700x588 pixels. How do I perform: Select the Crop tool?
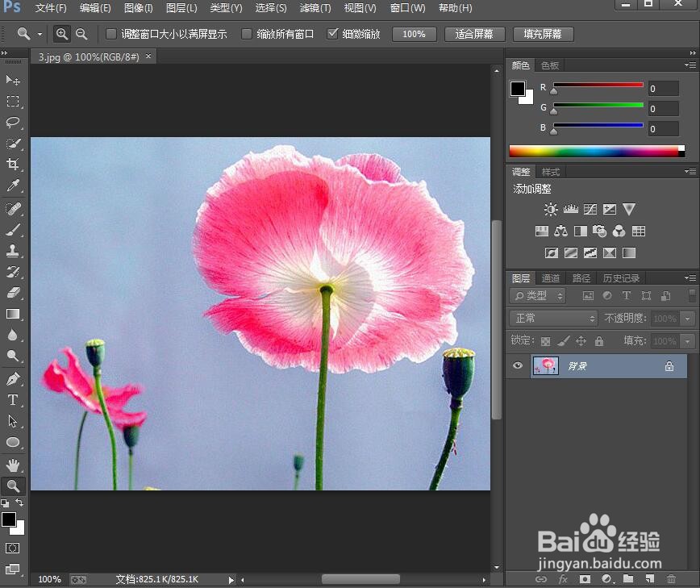tap(13, 165)
